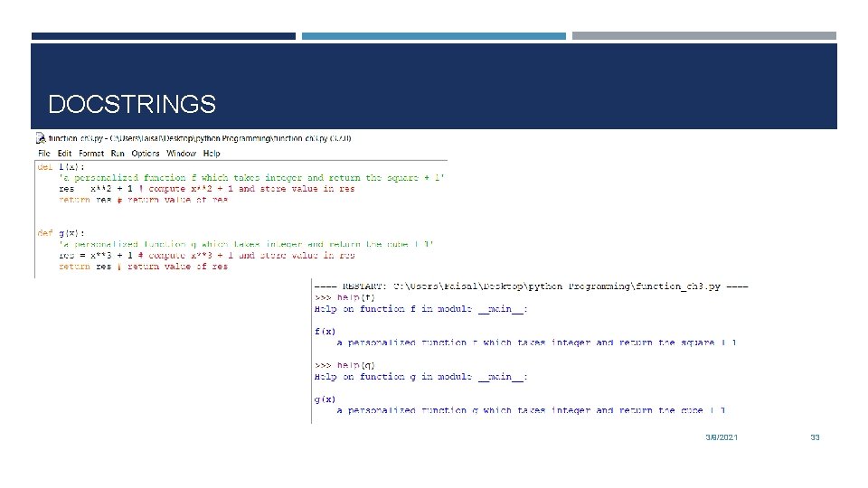The image size is (868, 488).
Task: Click the docstring line of function g
Action: pyautogui.click(x=246, y=244)
